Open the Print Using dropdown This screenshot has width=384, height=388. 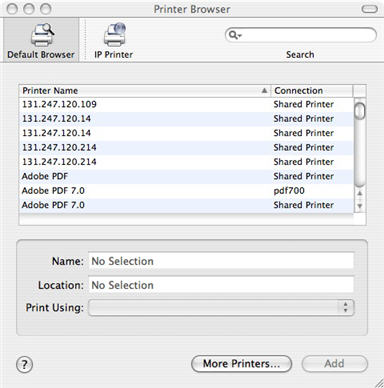(221, 307)
